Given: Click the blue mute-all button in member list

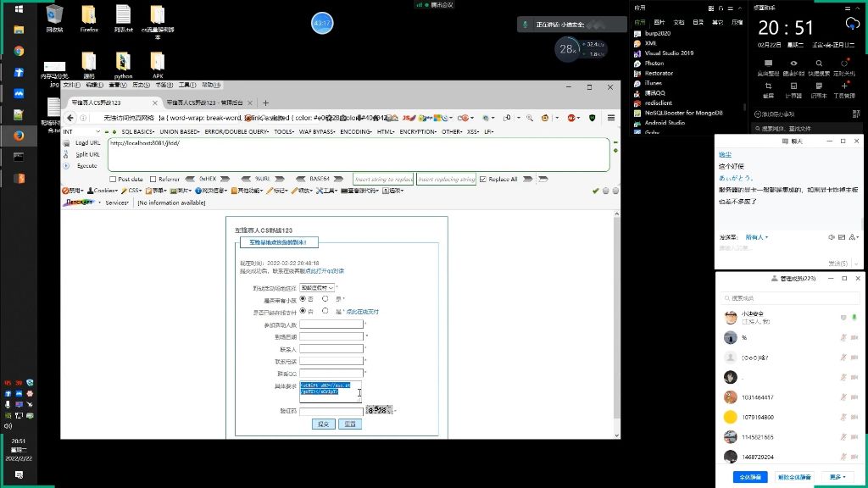Looking at the screenshot, I should [x=750, y=477].
